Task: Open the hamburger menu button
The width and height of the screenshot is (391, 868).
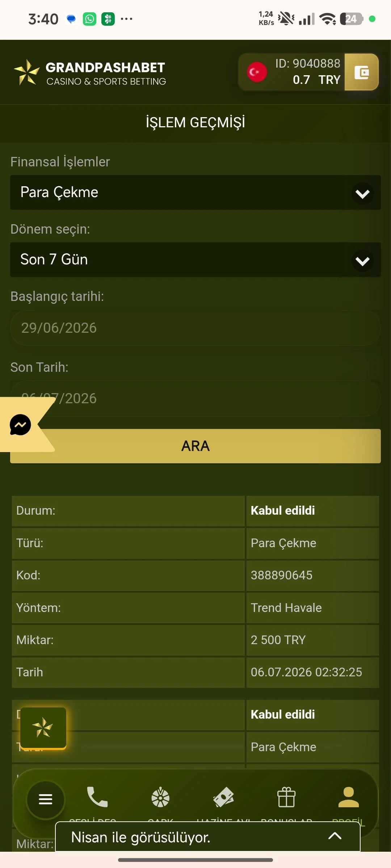Action: pyautogui.click(x=46, y=799)
